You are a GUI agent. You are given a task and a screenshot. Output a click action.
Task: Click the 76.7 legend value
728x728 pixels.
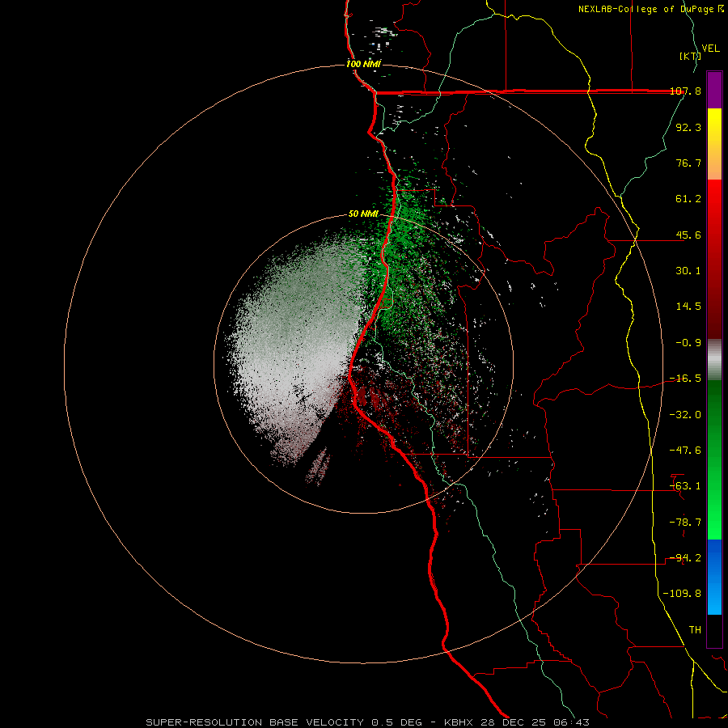pyautogui.click(x=688, y=163)
